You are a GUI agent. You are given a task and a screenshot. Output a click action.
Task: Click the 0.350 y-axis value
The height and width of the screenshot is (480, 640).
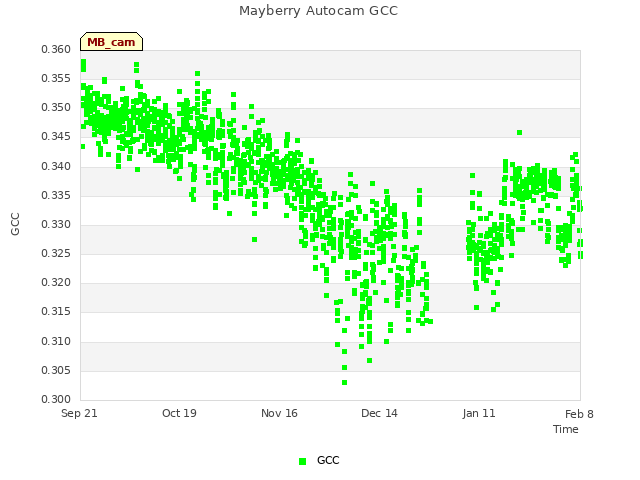pyautogui.click(x=56, y=108)
